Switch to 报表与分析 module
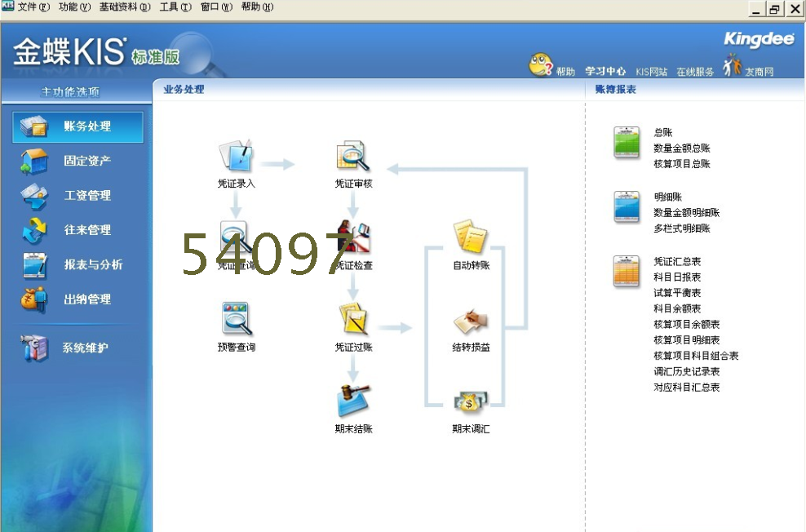The height and width of the screenshot is (532, 806). [93, 265]
